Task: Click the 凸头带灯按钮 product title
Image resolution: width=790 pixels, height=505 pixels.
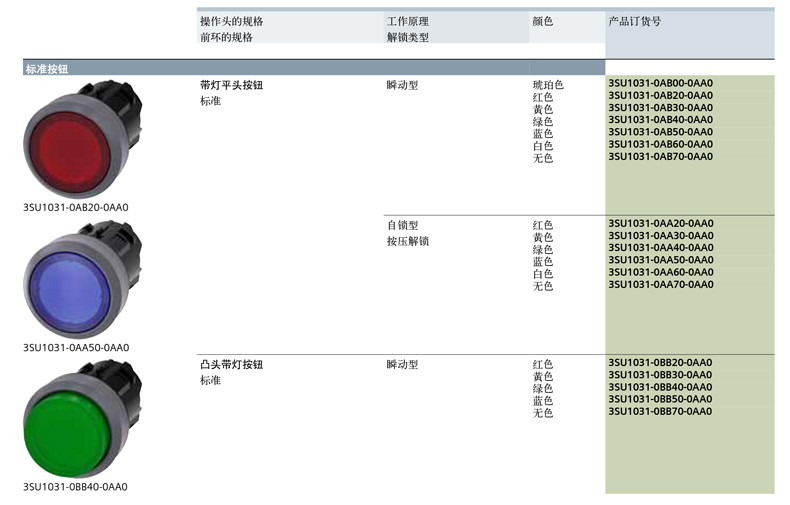Action: pos(231,365)
